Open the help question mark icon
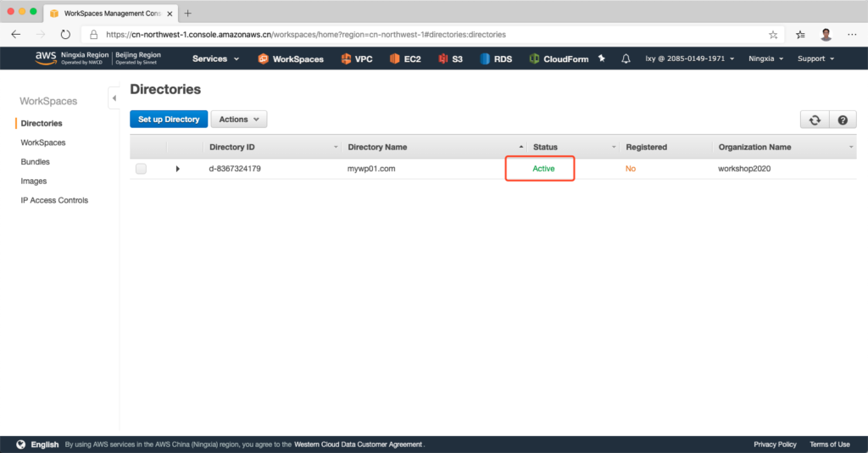This screenshot has height=453, width=868. point(842,120)
